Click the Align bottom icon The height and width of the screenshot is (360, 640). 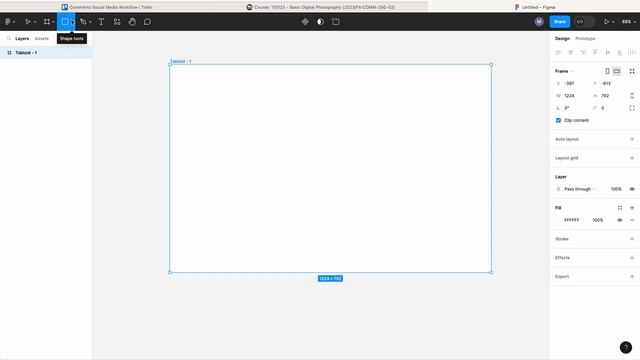pos(620,52)
